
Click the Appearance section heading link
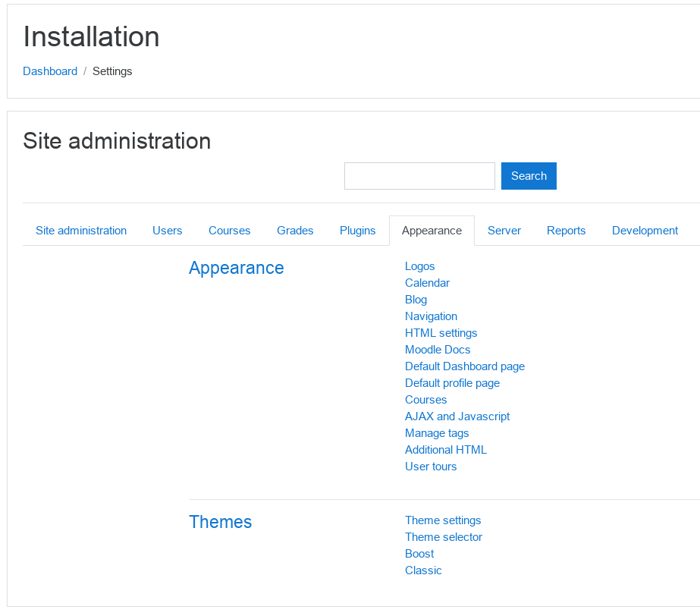point(236,268)
